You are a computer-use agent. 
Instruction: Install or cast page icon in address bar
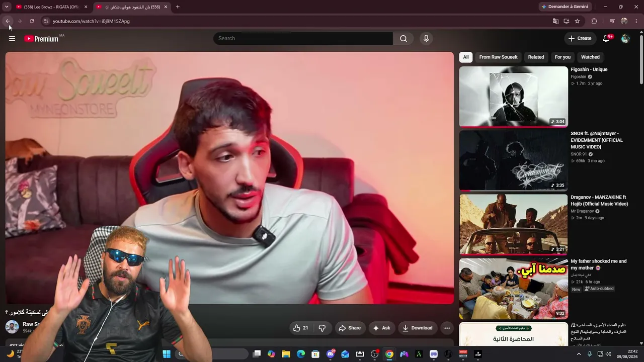point(567,21)
